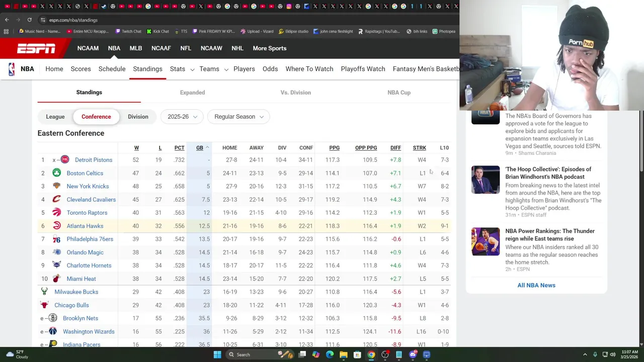
Task: Open Microsoft Edge from taskbar
Action: click(x=330, y=354)
